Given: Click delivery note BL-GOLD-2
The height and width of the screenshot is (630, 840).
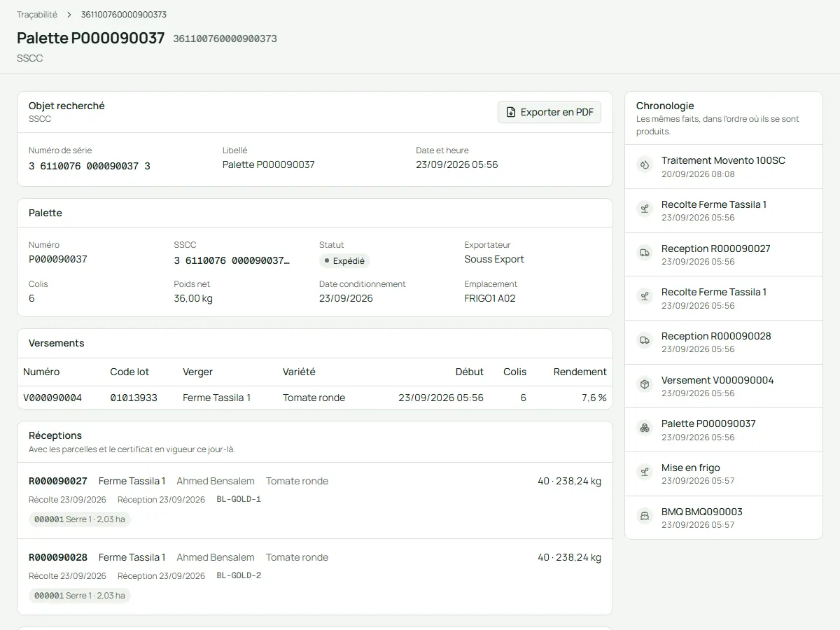Looking at the screenshot, I should (239, 575).
